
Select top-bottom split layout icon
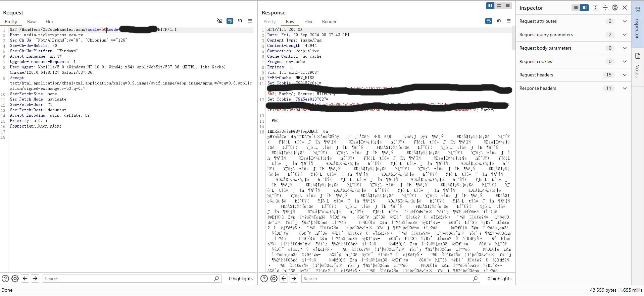tap(499, 6)
